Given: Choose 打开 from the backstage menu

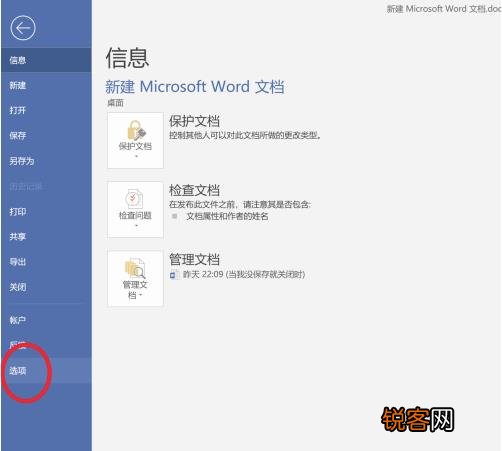Looking at the screenshot, I should (46, 110).
